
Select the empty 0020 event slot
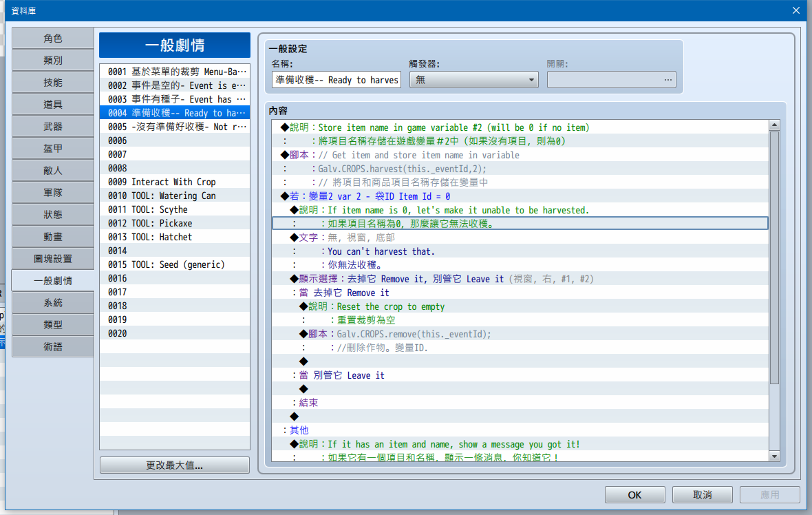(175, 333)
